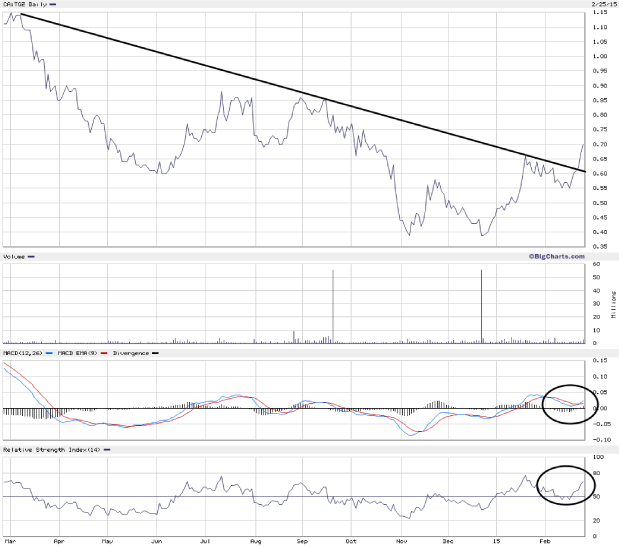Click the Nov label on the time axis

(x=401, y=541)
